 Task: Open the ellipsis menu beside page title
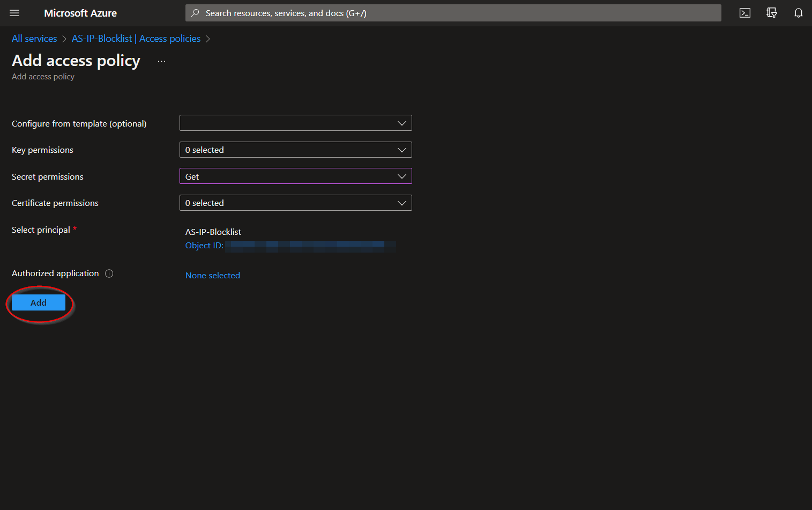161,62
